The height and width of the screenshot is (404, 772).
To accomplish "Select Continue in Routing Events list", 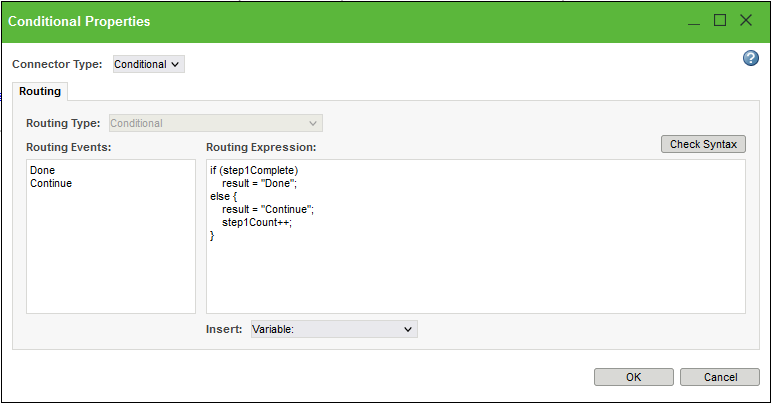I will tap(51, 184).
